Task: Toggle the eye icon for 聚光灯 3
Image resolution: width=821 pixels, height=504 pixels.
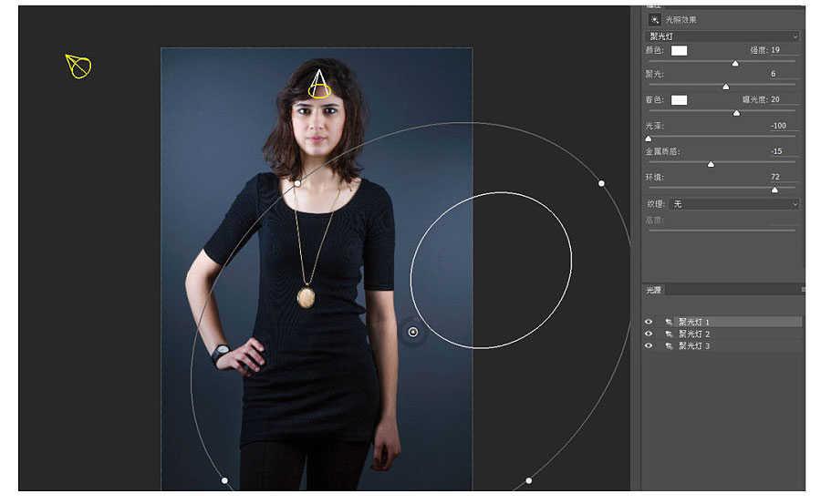Action: tap(649, 346)
